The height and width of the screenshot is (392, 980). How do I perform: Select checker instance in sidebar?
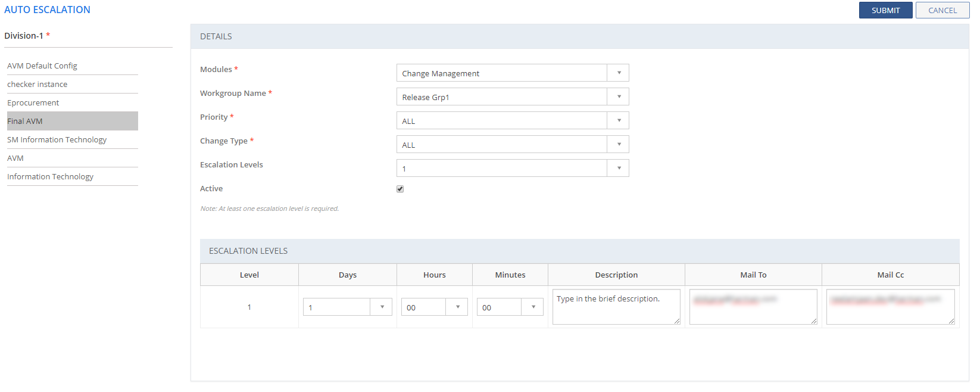38,84
